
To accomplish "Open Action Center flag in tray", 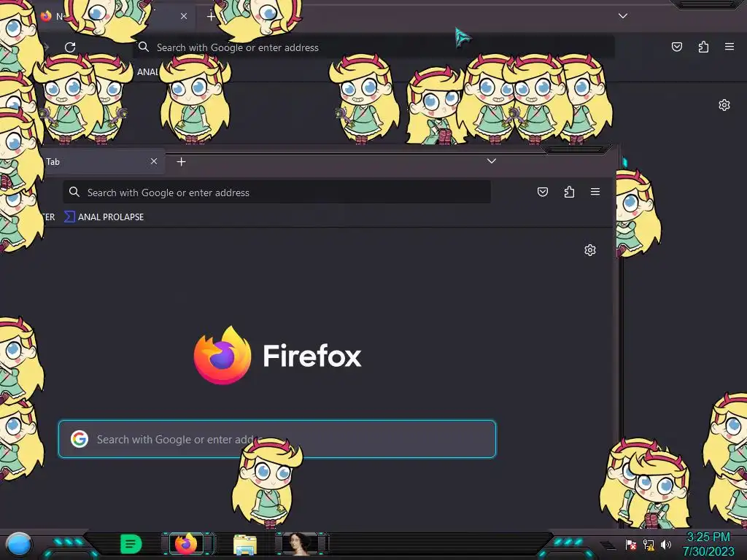I will pos(631,545).
